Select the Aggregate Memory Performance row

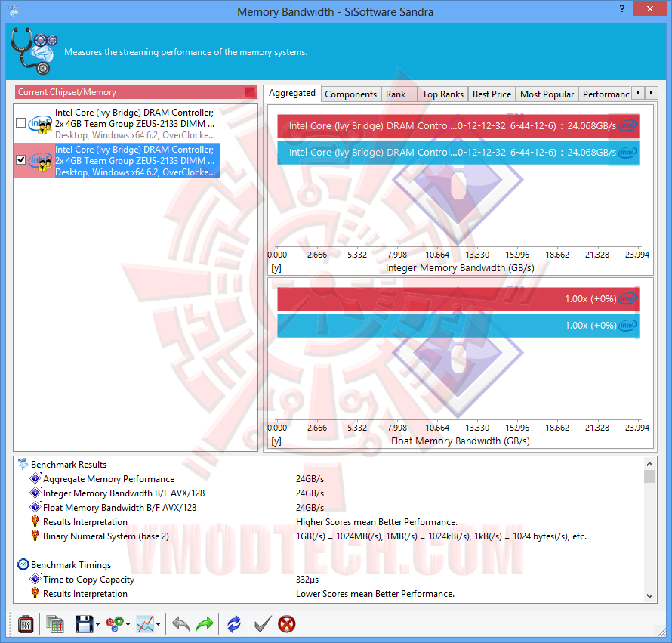(x=109, y=479)
